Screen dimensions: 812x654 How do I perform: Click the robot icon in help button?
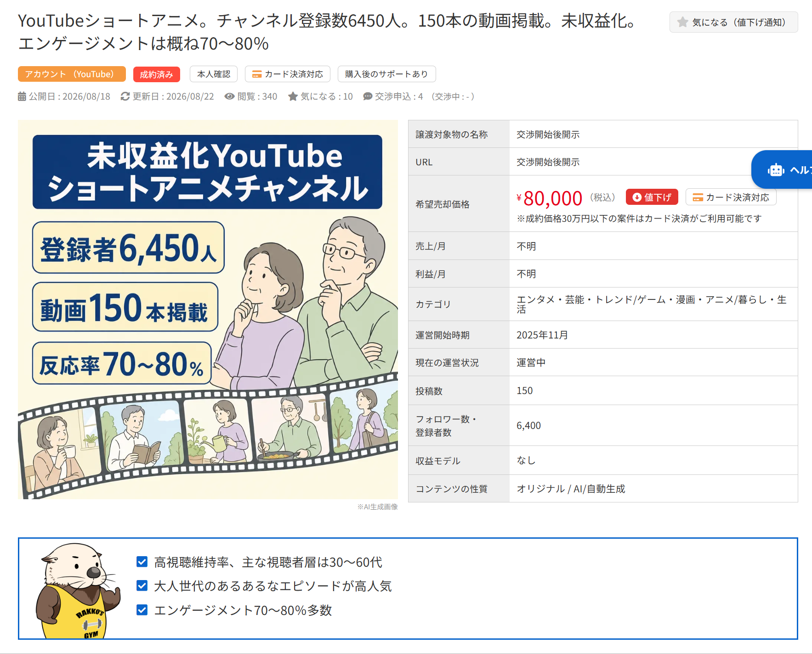click(776, 170)
